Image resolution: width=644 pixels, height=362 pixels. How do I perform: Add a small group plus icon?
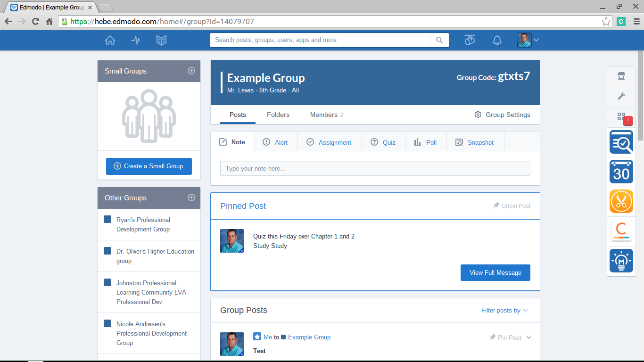tap(191, 71)
